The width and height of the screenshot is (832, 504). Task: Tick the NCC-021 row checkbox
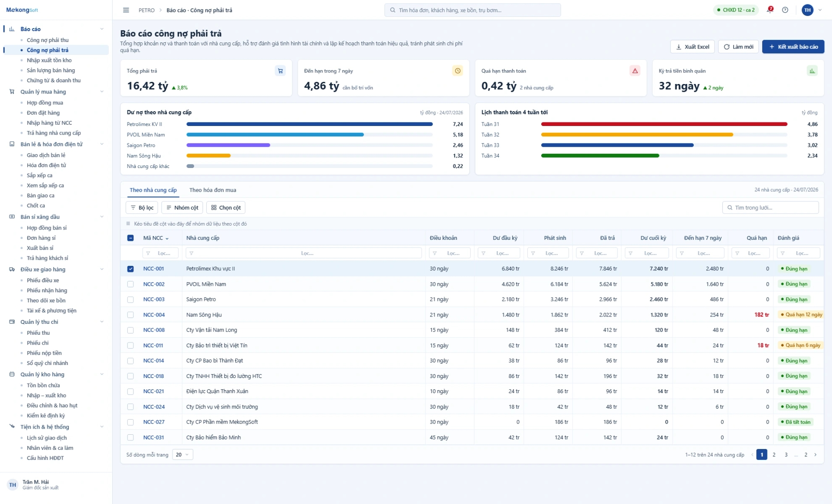coord(130,391)
